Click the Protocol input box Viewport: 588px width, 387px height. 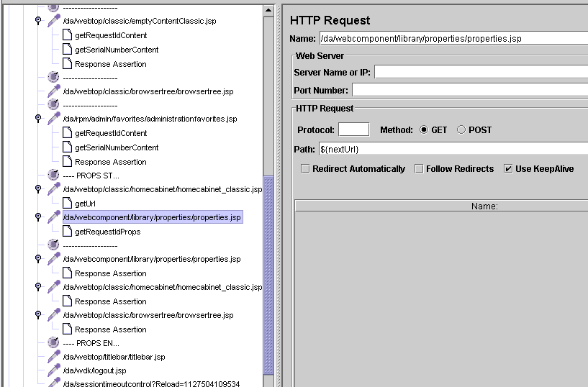tap(353, 129)
